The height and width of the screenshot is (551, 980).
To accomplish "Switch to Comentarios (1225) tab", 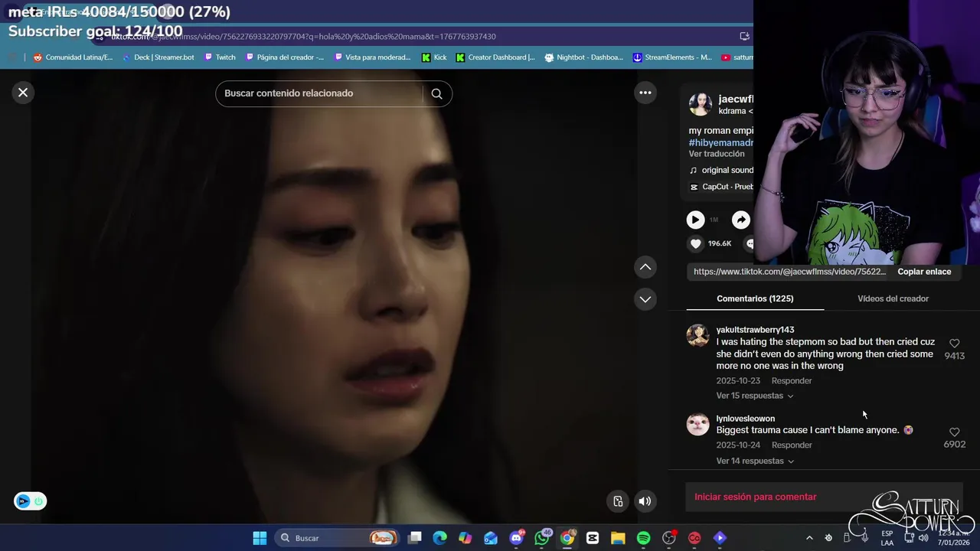I will click(755, 298).
